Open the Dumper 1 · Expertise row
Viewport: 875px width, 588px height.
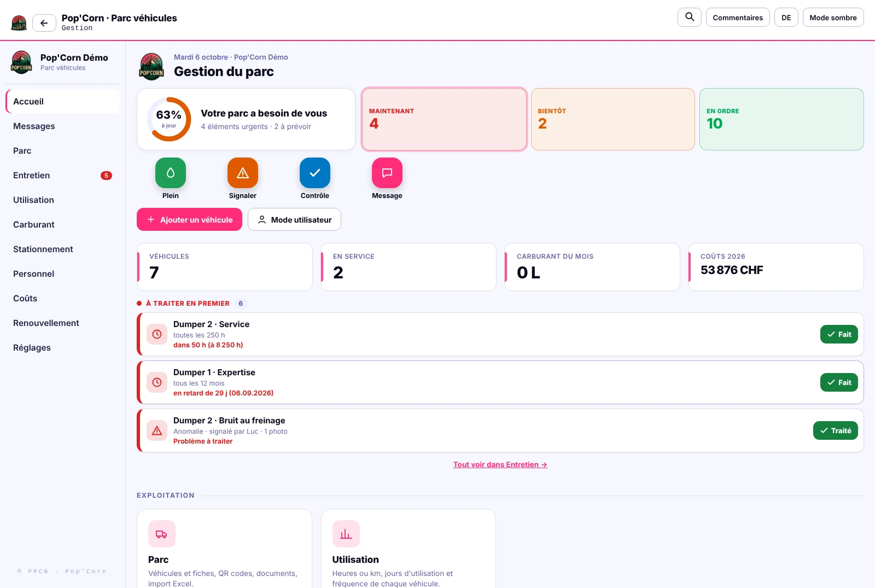pos(500,382)
